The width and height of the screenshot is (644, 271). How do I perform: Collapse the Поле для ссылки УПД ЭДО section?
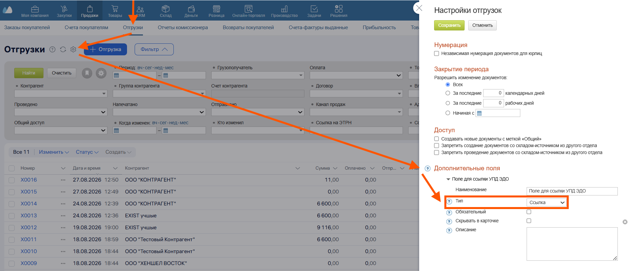pos(448,179)
